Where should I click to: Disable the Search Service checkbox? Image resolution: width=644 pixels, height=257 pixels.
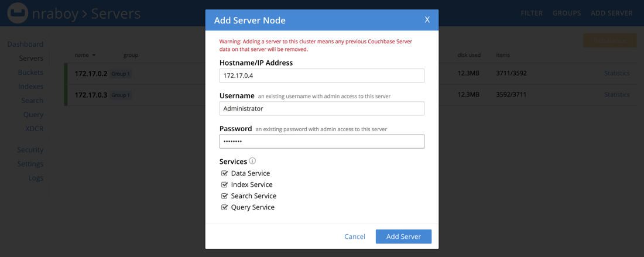224,196
